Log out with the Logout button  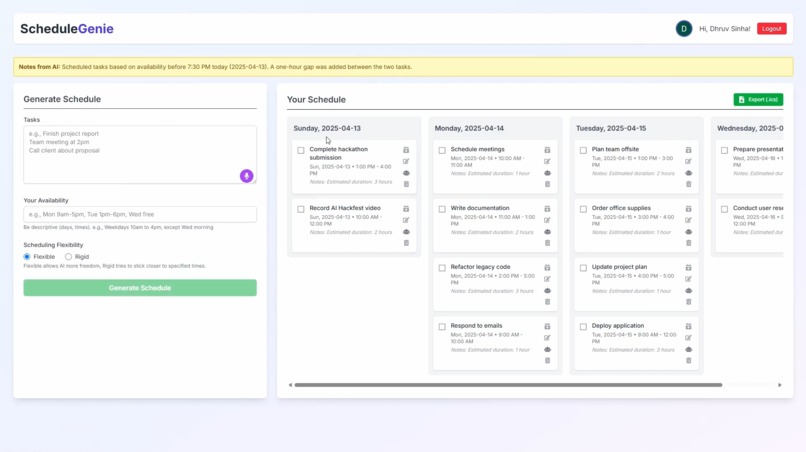pyautogui.click(x=772, y=29)
